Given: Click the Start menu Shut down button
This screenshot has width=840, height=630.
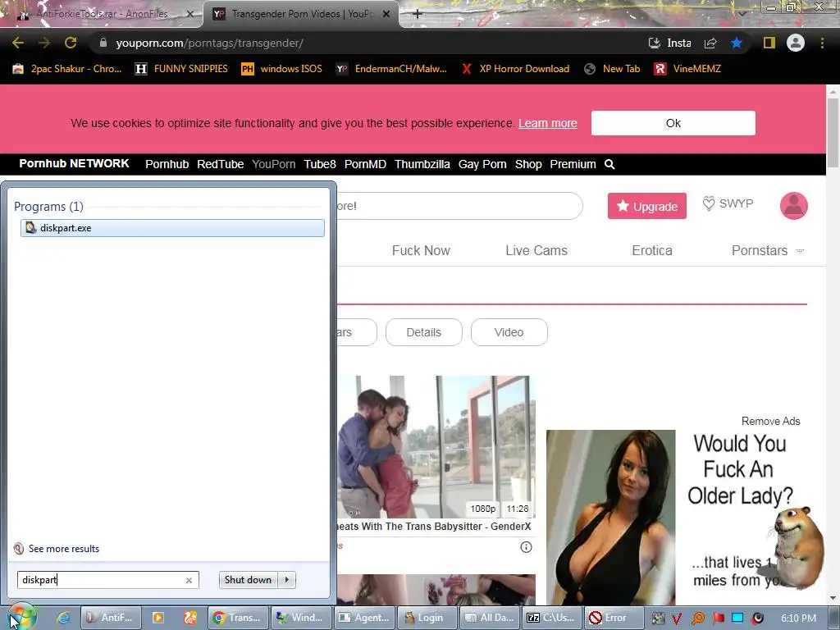Looking at the screenshot, I should [248, 580].
